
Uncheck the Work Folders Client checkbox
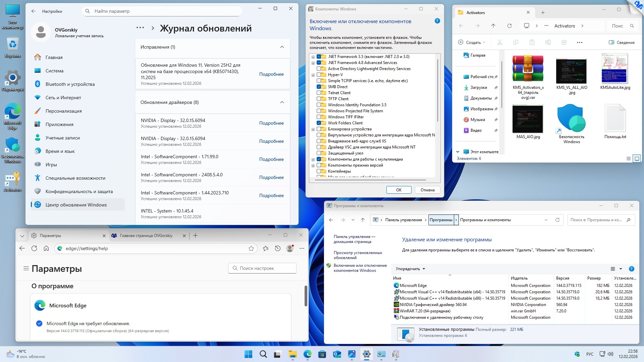319,123
